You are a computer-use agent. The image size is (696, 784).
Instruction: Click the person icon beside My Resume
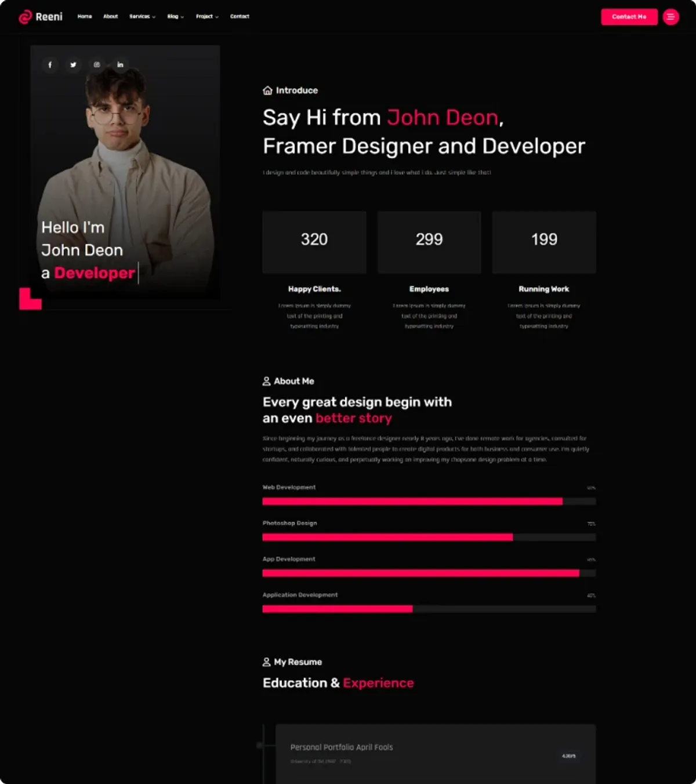(267, 662)
